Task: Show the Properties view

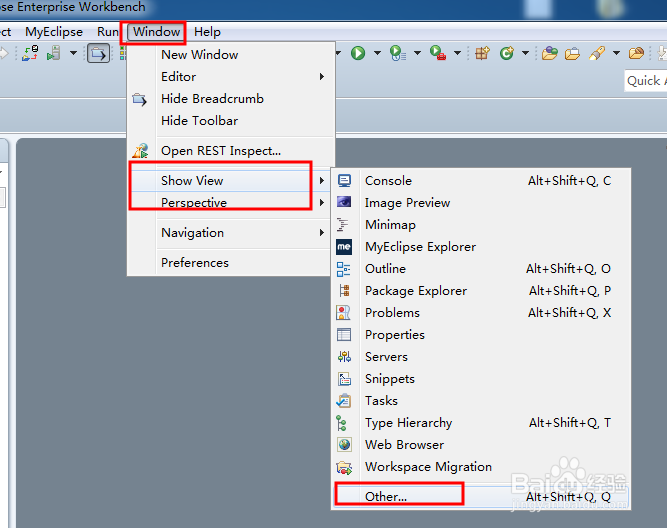Action: 481,335
